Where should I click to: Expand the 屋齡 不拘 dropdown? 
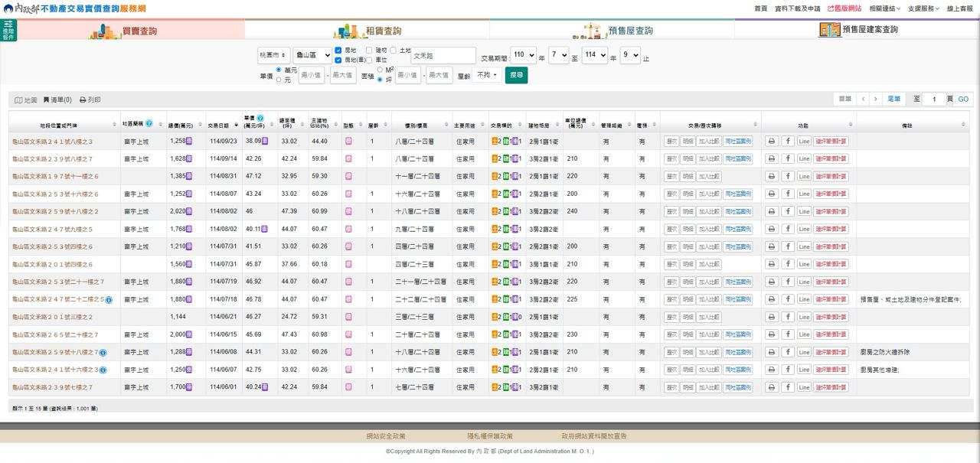pyautogui.click(x=487, y=76)
